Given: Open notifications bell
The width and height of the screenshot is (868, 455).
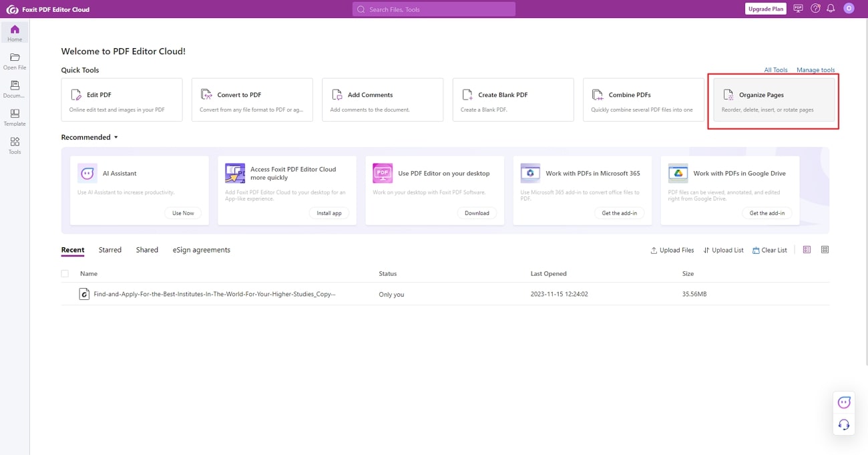Looking at the screenshot, I should [x=831, y=9].
